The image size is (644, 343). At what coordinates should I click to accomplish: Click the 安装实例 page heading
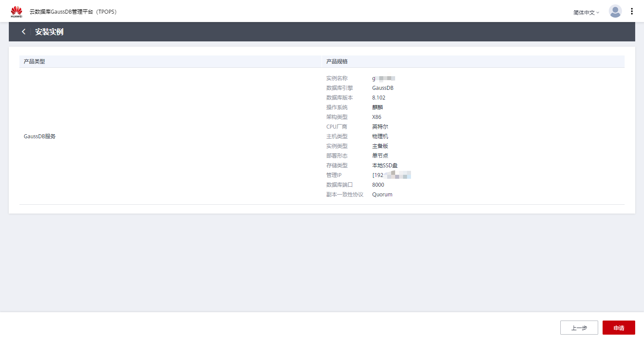49,32
